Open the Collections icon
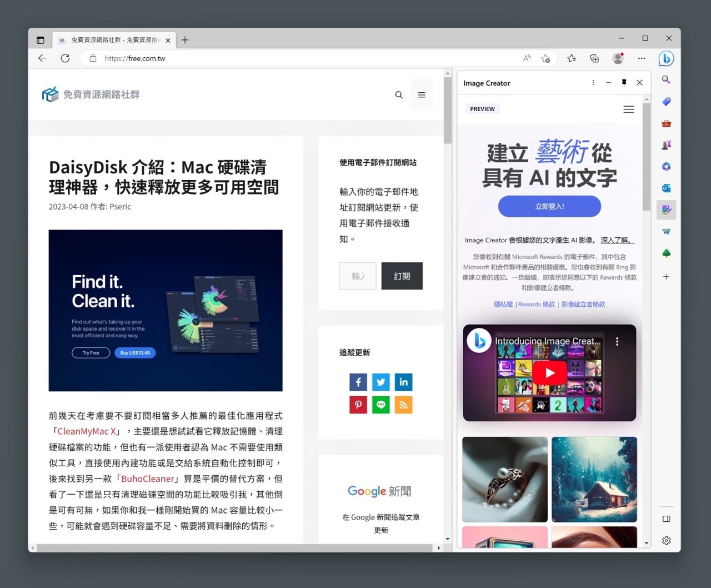 [594, 58]
